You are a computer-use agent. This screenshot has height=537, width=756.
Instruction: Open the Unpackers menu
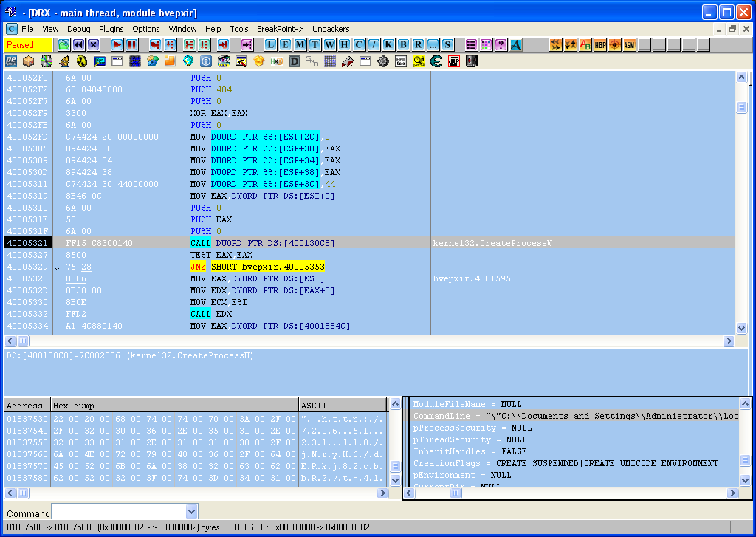point(331,29)
